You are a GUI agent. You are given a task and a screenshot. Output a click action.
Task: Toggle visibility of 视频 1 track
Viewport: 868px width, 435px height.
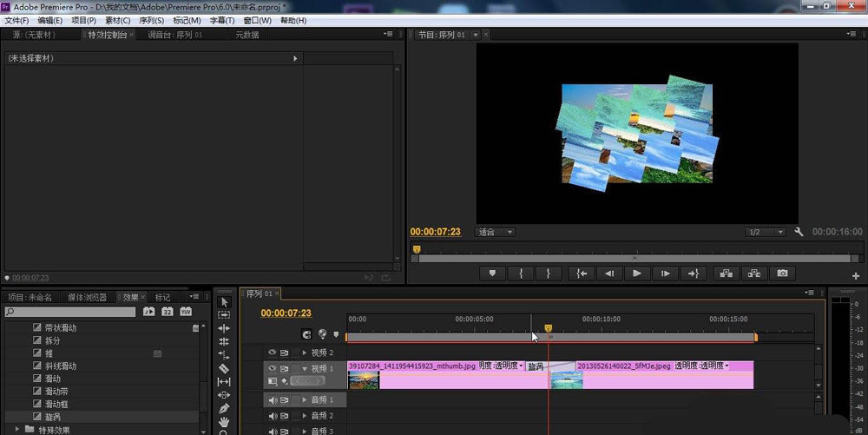pos(273,368)
